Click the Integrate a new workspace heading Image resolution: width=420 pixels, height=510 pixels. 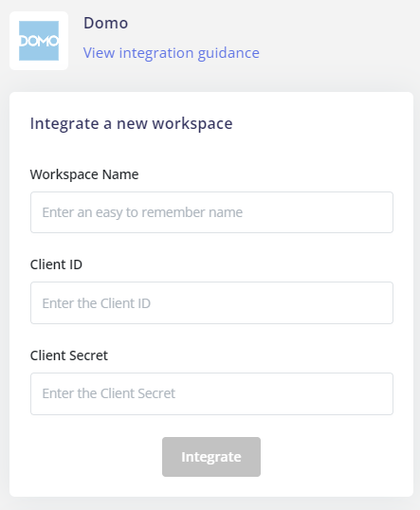(x=132, y=123)
